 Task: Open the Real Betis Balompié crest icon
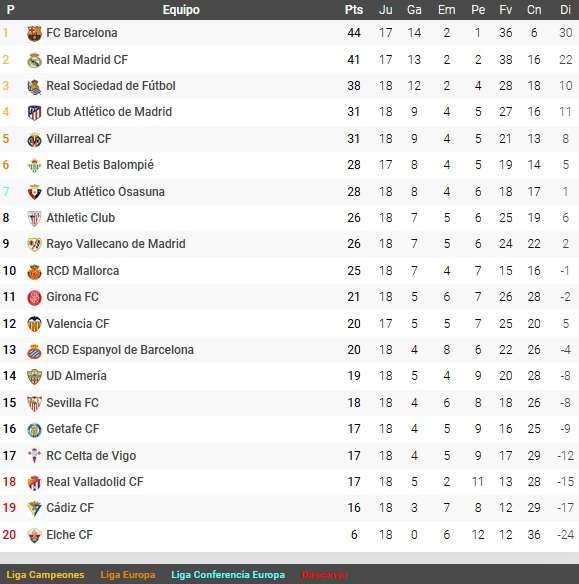coord(34,166)
